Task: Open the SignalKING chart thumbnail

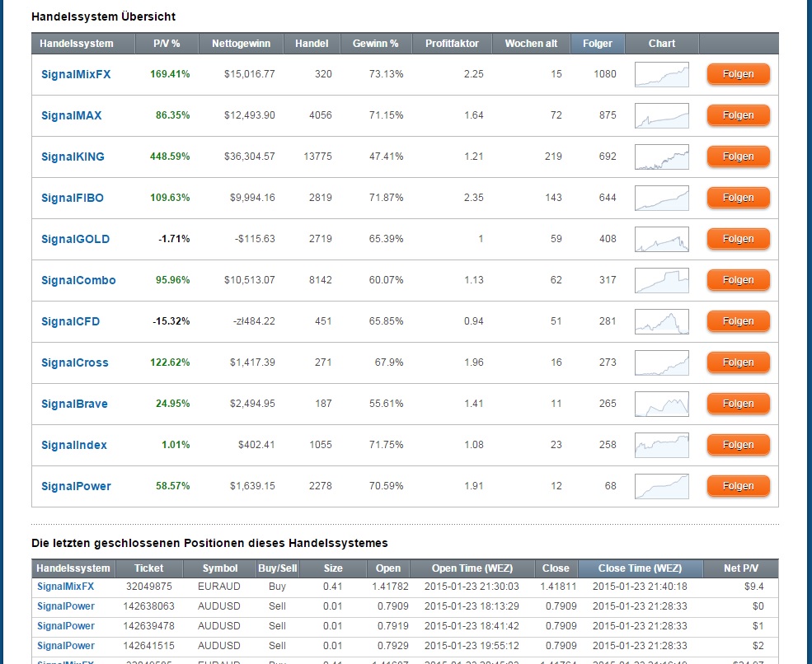Action: point(661,157)
